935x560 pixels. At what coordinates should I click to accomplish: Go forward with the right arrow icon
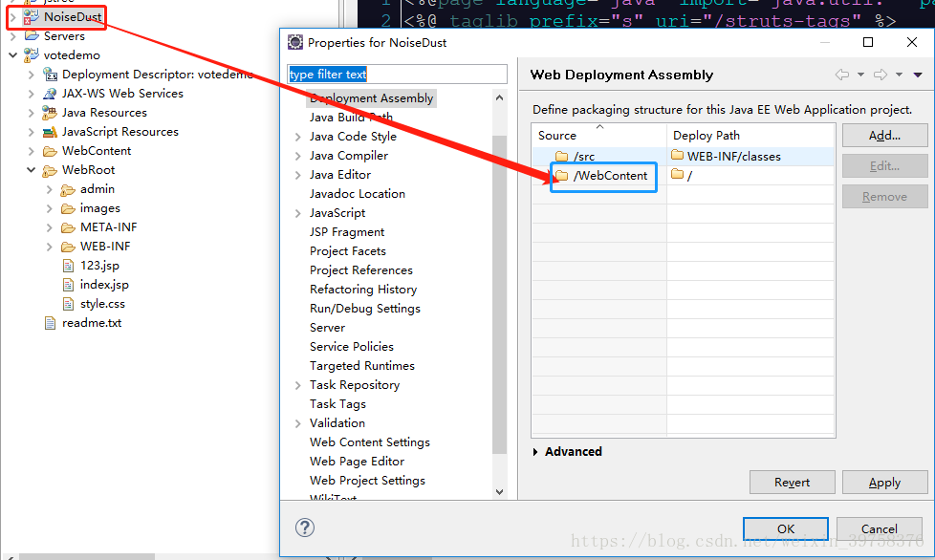[x=881, y=75]
